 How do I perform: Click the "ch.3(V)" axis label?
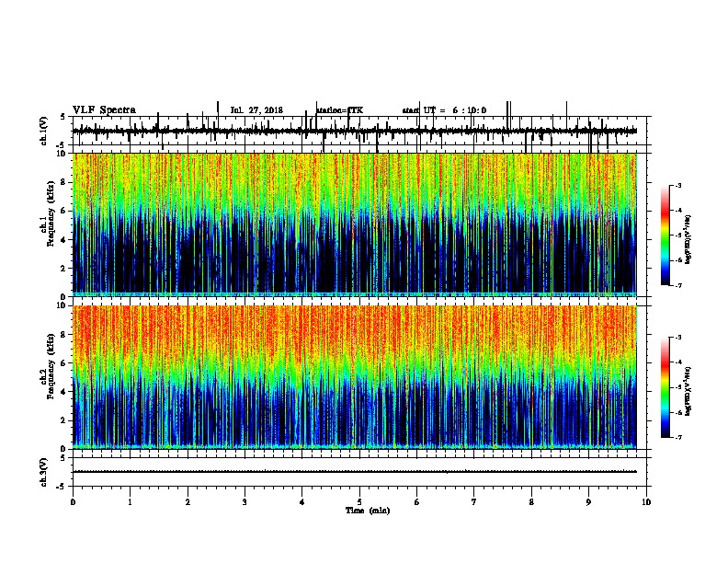coord(44,472)
